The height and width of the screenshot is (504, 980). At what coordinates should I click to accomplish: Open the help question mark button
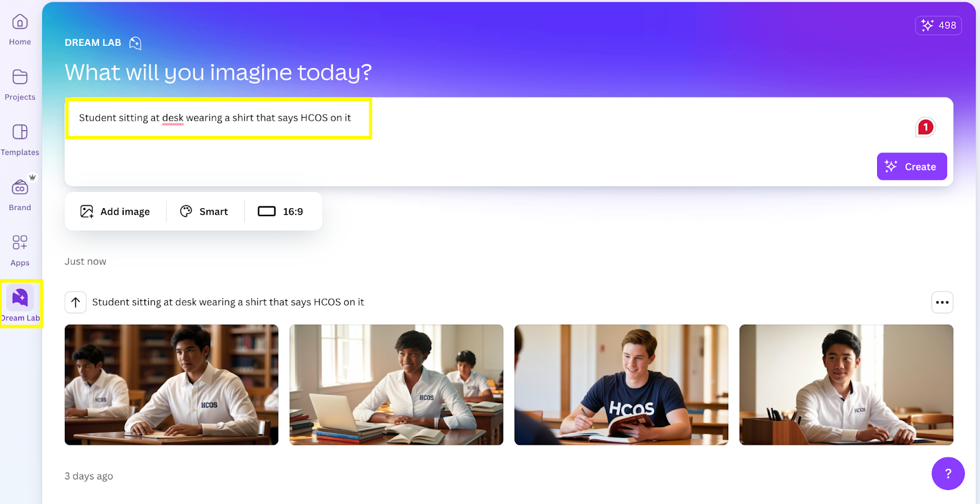click(948, 473)
